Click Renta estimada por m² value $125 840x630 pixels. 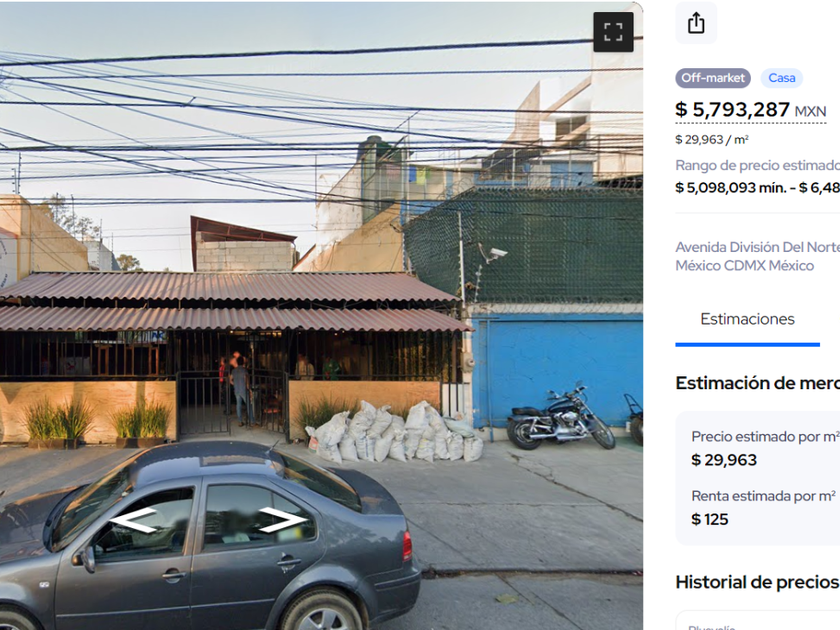tap(709, 520)
